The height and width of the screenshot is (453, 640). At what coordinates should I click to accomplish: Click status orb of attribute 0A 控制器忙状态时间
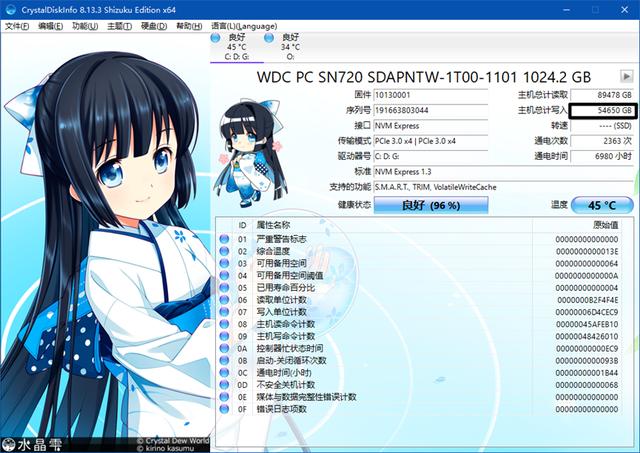224,349
